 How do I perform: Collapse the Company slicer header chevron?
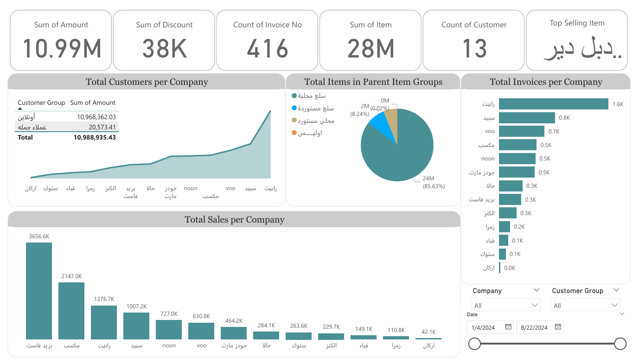click(x=537, y=290)
